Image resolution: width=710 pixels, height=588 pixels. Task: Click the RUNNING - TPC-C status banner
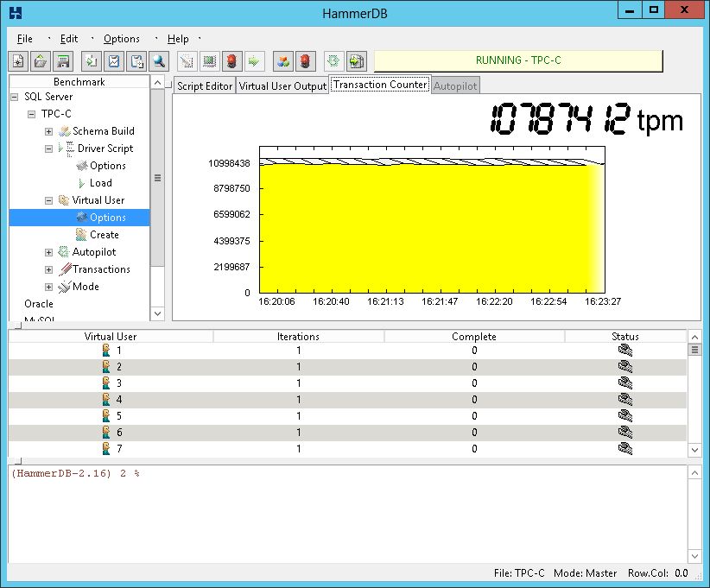[518, 60]
